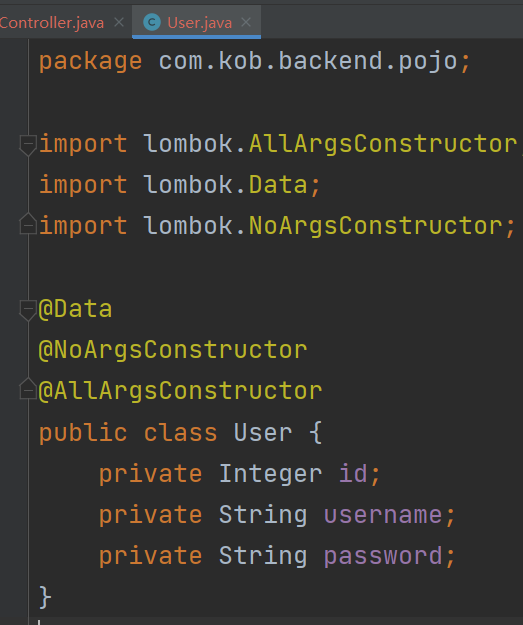Click the password field name

coord(383,556)
